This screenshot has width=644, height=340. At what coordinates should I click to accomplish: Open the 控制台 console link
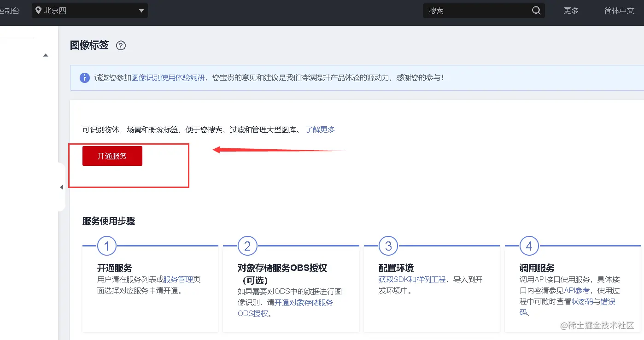click(x=10, y=11)
